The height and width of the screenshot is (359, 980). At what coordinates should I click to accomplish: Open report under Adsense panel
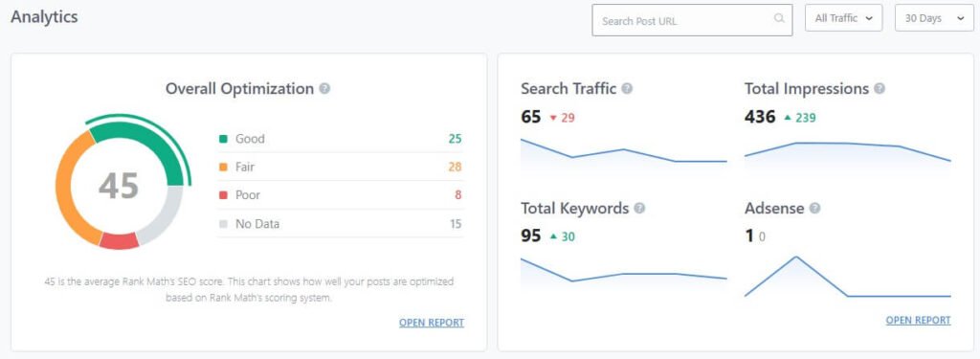(918, 320)
